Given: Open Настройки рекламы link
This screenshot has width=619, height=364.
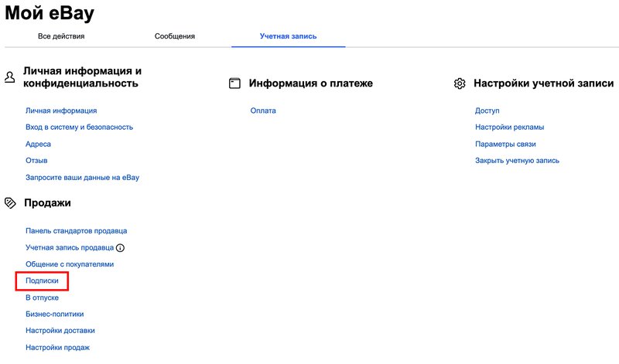Looking at the screenshot, I should tap(510, 128).
